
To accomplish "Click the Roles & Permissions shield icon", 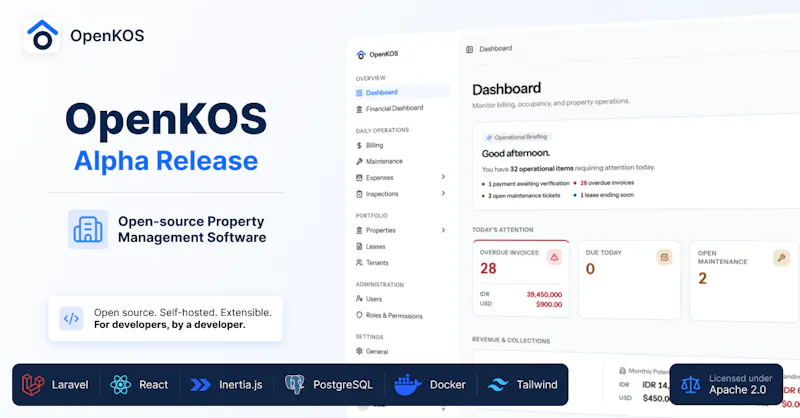I will [359, 315].
